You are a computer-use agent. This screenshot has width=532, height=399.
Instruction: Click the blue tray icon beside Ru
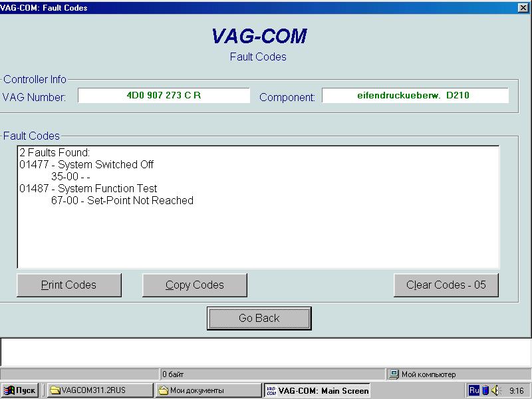tap(485, 390)
